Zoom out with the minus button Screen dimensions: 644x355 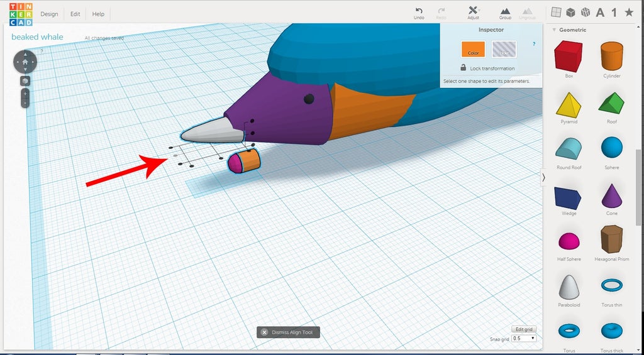pyautogui.click(x=25, y=103)
